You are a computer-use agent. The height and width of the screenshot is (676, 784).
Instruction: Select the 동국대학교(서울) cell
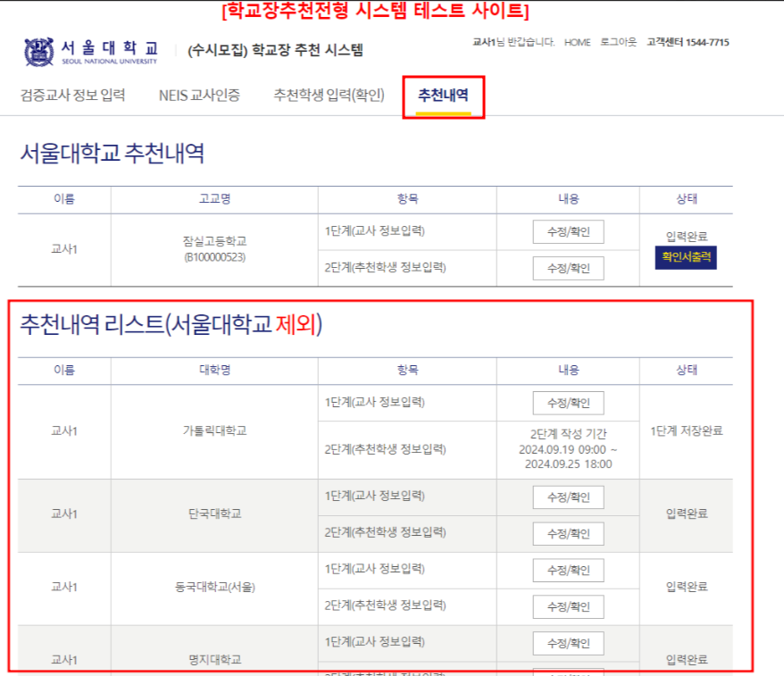click(215, 587)
